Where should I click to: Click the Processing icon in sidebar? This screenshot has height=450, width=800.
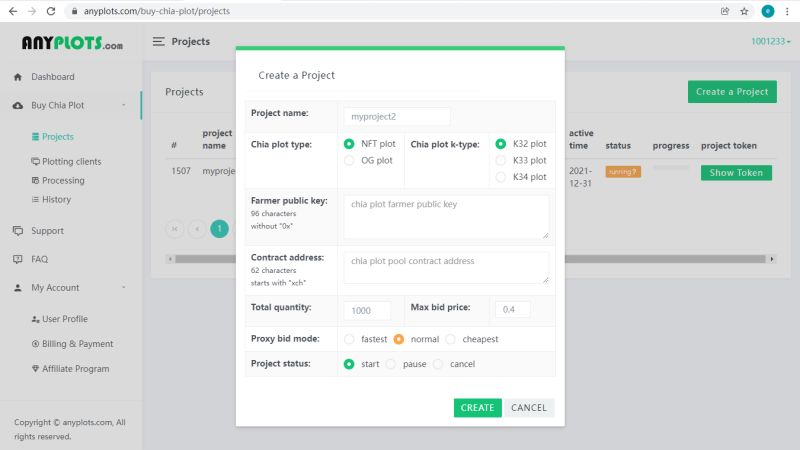pyautogui.click(x=35, y=180)
